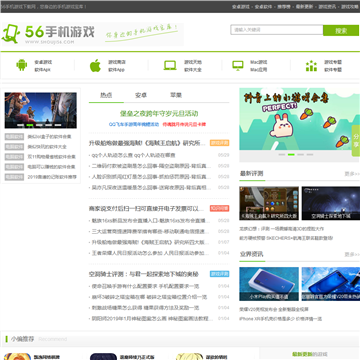Switch to the 苹果 tab
This screenshot has height=360, width=360.
coord(176,95)
